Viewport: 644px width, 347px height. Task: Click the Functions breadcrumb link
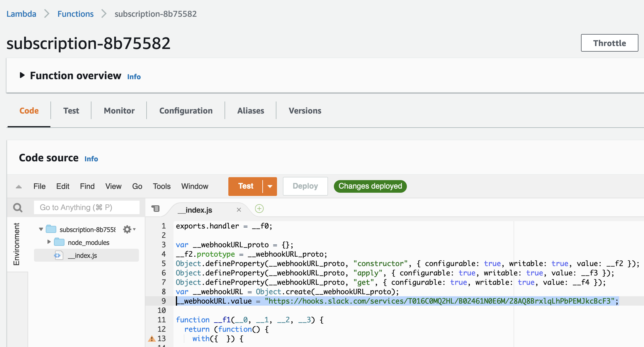[x=75, y=14]
